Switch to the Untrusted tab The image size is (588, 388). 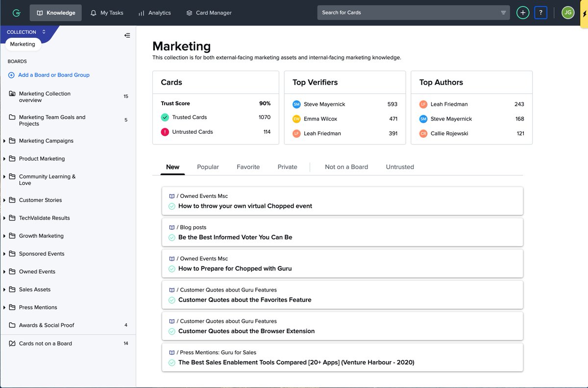point(400,167)
